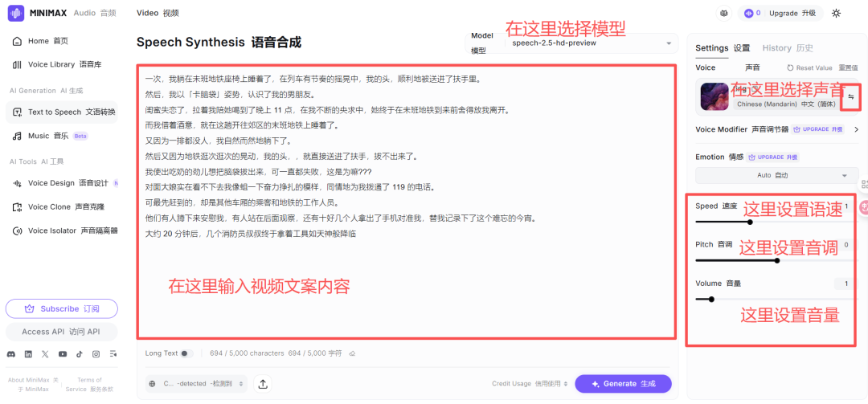Expand the Voice Modifier chevron
Image resolution: width=868 pixels, height=404 pixels.
click(856, 129)
